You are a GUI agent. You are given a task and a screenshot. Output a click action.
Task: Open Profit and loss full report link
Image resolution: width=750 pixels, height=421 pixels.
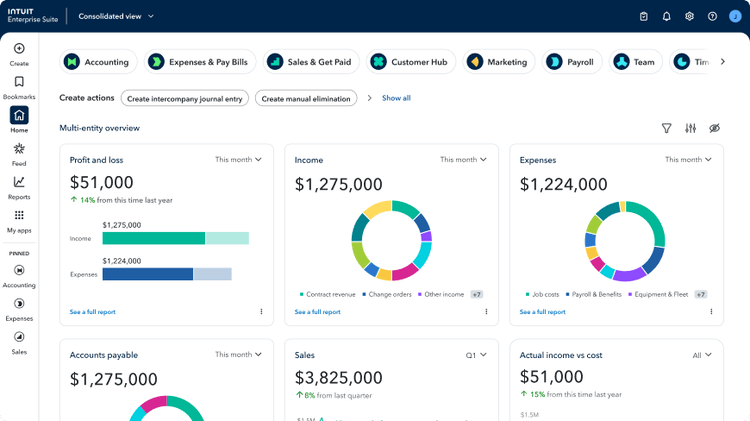click(x=92, y=312)
